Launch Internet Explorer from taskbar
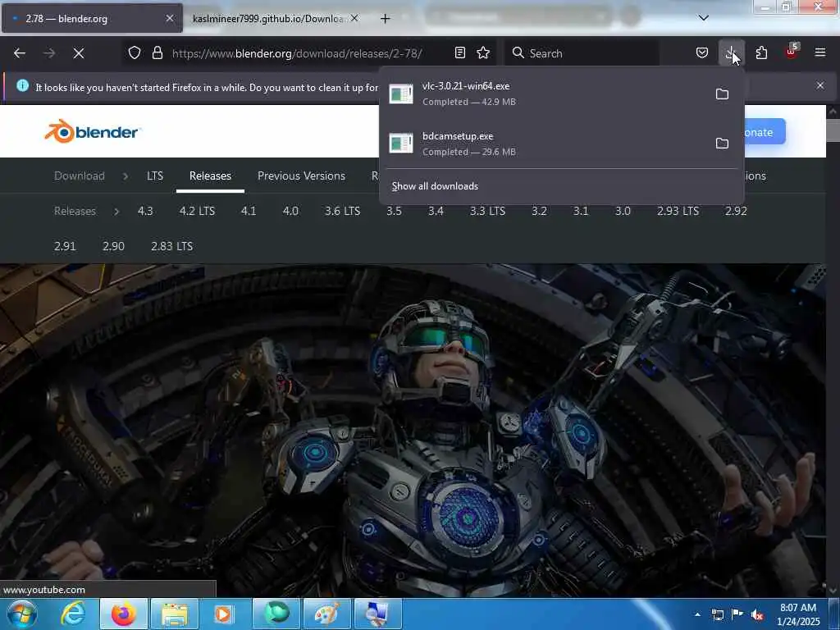Viewport: 840px width, 630px height. point(73,614)
